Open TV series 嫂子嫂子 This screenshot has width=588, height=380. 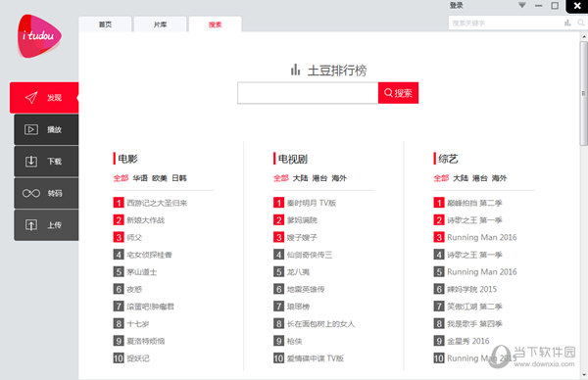(302, 237)
